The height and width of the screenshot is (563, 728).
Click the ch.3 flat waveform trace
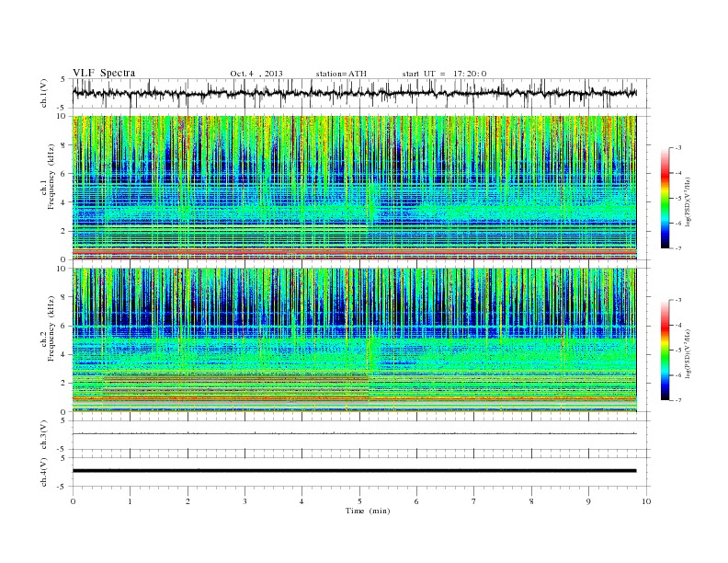click(x=354, y=433)
